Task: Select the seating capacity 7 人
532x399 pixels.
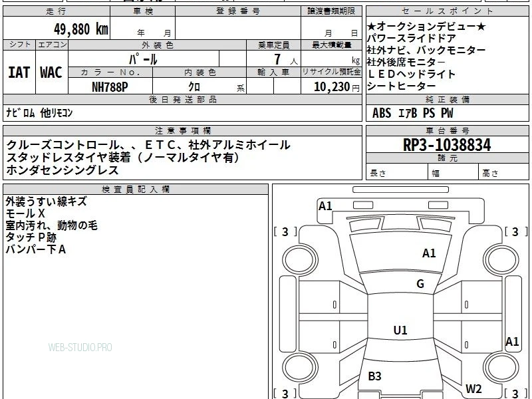Action: pos(285,59)
